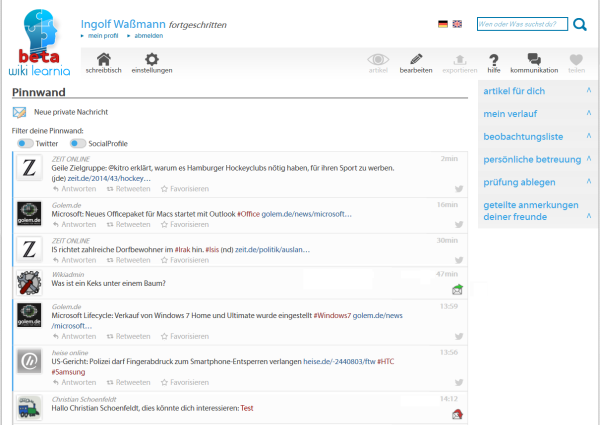Expand beobachtungsliste panel arrow

tap(589, 136)
